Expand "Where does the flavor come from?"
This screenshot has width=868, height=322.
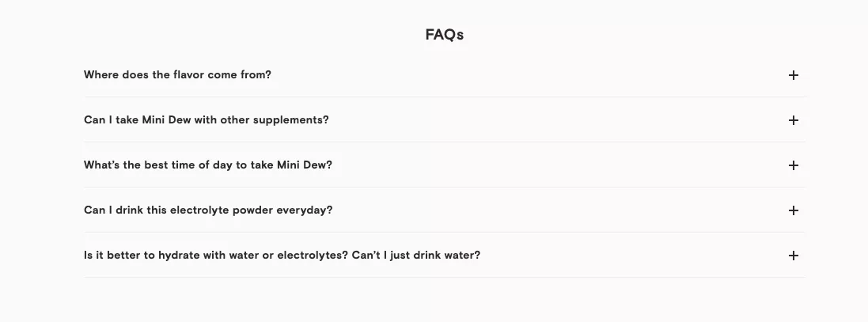(x=177, y=75)
